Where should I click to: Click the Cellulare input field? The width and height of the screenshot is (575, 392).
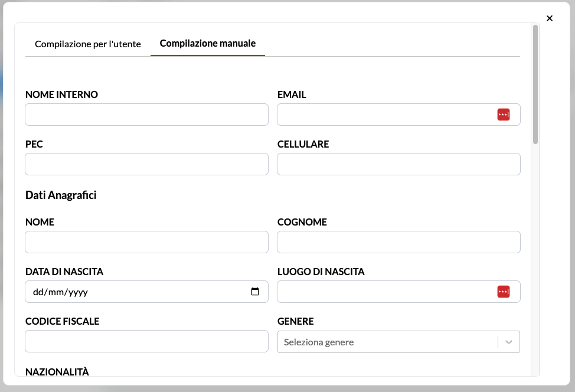pos(398,164)
